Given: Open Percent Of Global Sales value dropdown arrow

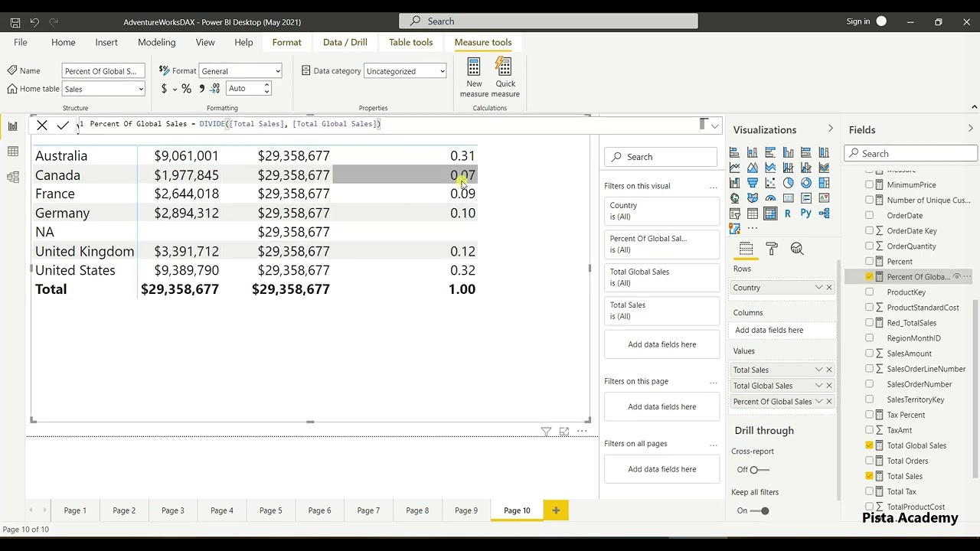Looking at the screenshot, I should tap(818, 401).
